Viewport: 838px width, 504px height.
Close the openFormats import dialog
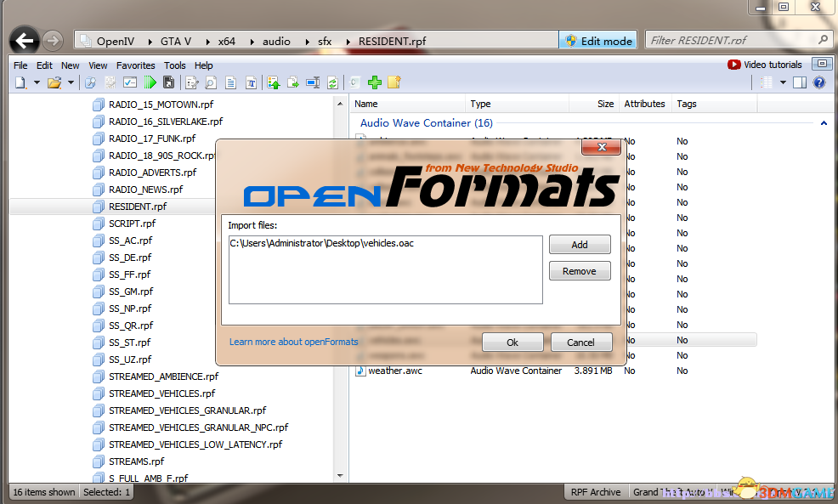[x=602, y=147]
